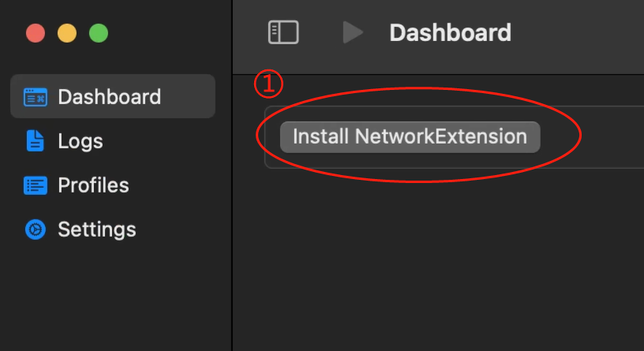The width and height of the screenshot is (644, 351).
Task: Zoom the window with the green button
Action: coord(99,33)
